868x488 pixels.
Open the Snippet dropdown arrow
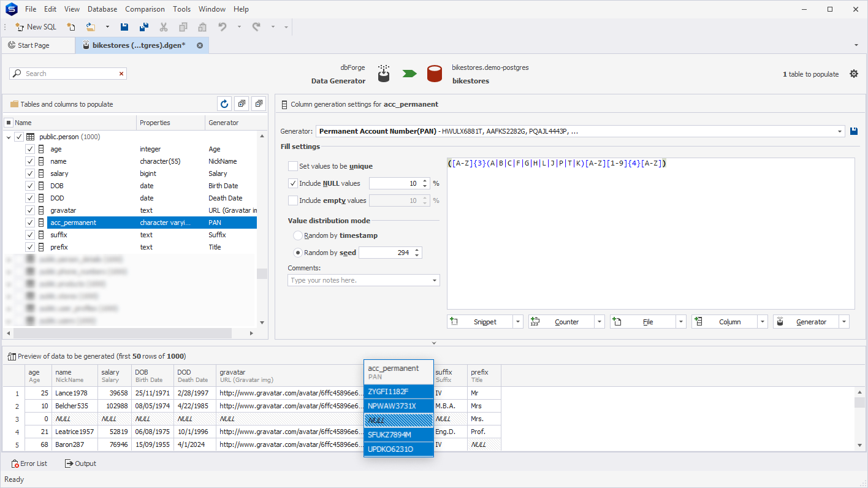coord(518,322)
